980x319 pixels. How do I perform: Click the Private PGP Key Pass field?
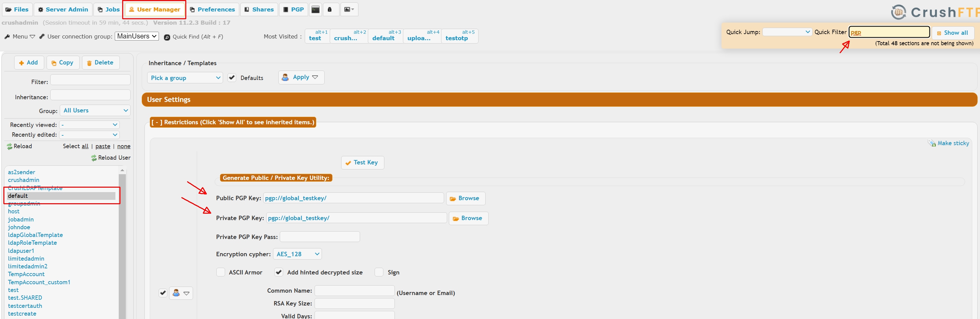pos(320,237)
